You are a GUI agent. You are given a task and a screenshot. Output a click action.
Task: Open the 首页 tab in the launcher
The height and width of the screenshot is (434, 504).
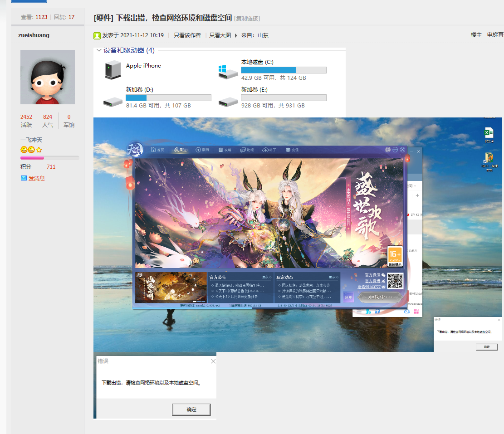click(157, 150)
